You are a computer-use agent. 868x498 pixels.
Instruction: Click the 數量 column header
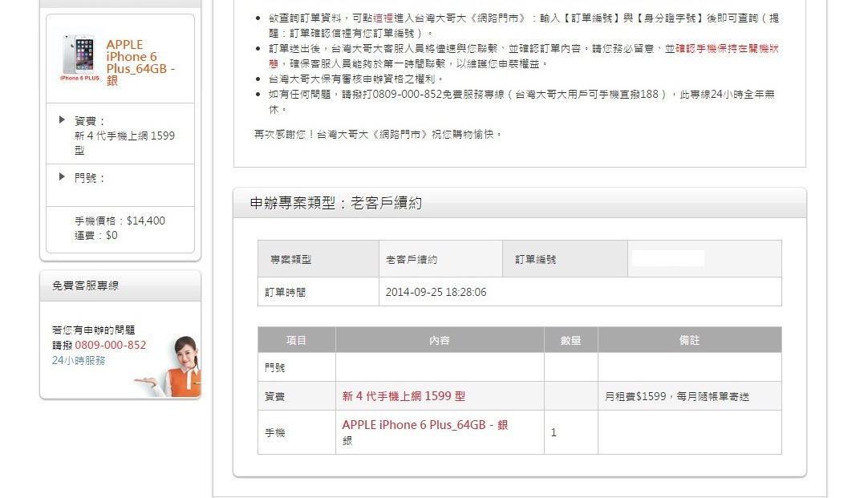(570, 340)
